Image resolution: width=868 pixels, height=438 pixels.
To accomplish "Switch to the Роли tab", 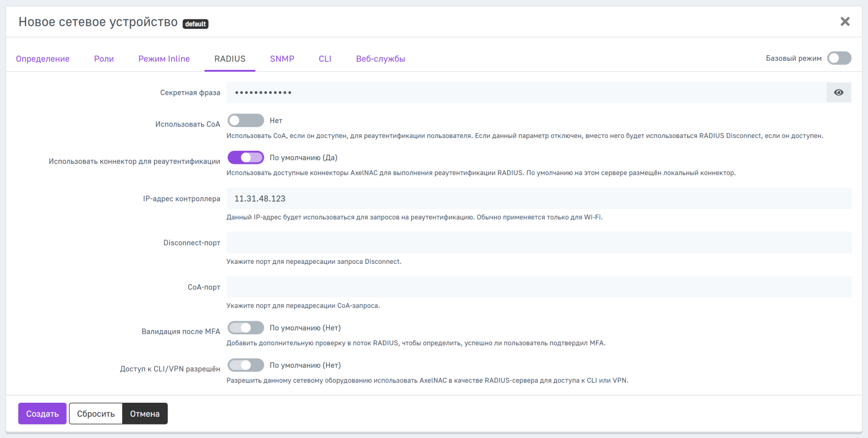I will pyautogui.click(x=104, y=59).
